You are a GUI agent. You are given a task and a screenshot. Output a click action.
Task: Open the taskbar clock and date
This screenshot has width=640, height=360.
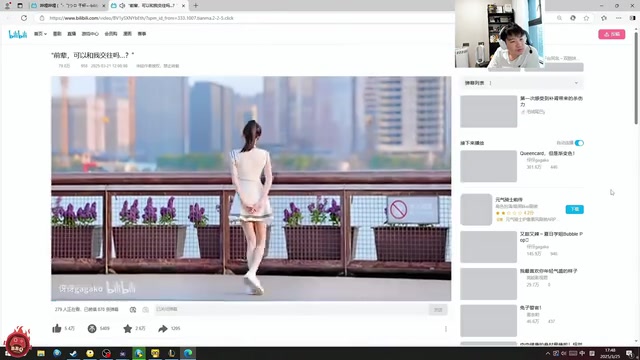point(610,353)
